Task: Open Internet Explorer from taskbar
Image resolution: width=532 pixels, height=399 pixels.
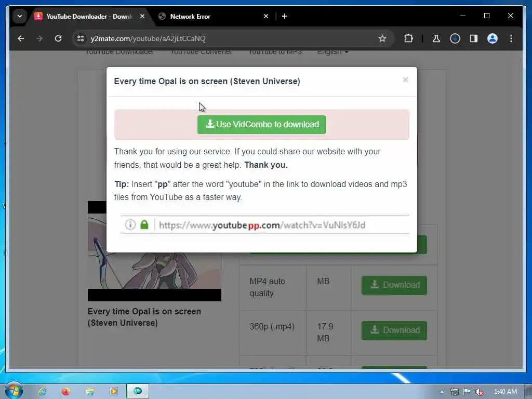Action: click(42, 391)
